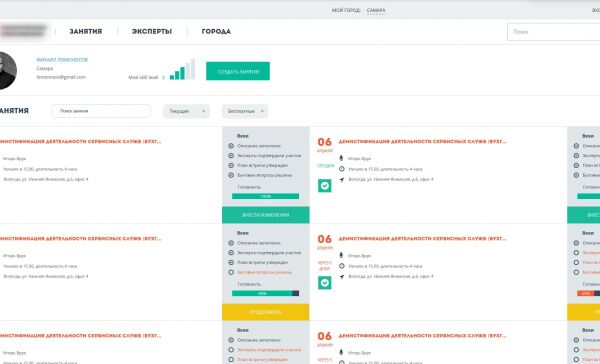Screen dimensions: 600x364
Task: Click 'Игорь Брук' in the 'сегодня' card
Action: click(359, 158)
